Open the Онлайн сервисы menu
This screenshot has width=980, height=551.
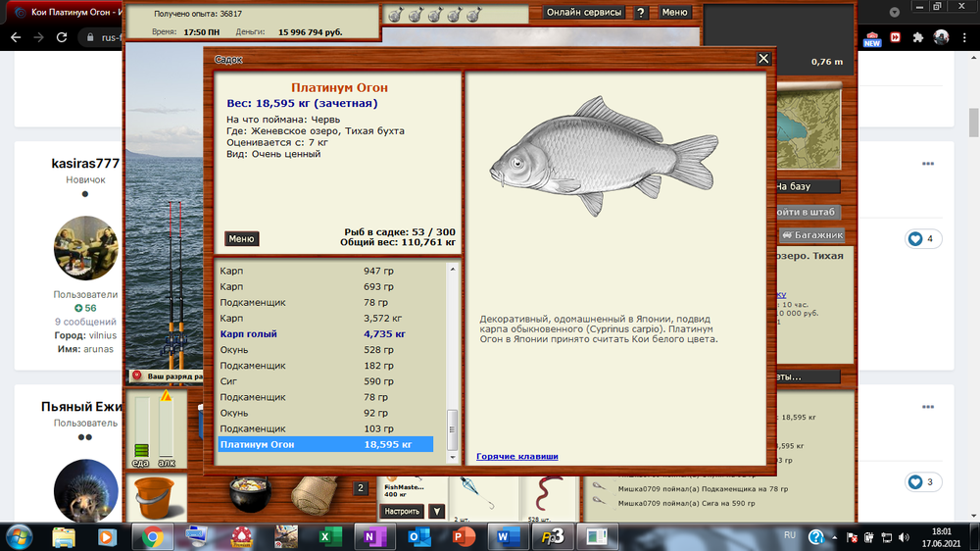point(583,13)
